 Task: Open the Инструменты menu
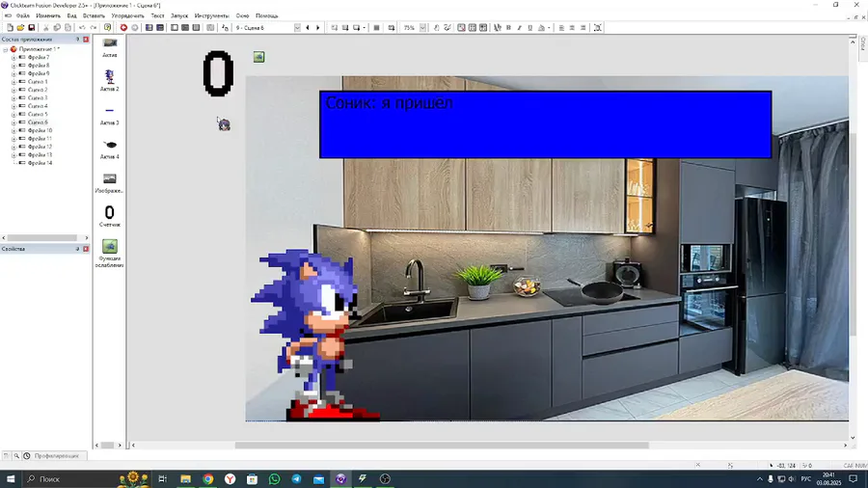point(211,16)
